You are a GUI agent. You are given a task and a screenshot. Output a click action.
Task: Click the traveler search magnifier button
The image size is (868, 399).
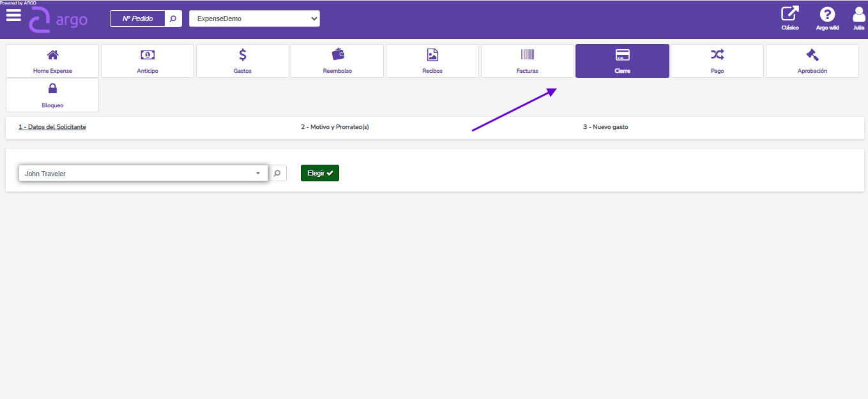(x=277, y=173)
